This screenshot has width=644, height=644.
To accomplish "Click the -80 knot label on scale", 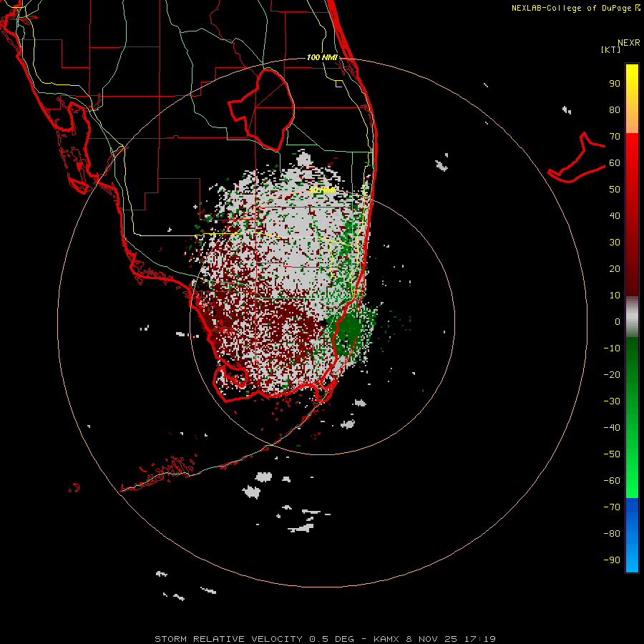I will (612, 534).
